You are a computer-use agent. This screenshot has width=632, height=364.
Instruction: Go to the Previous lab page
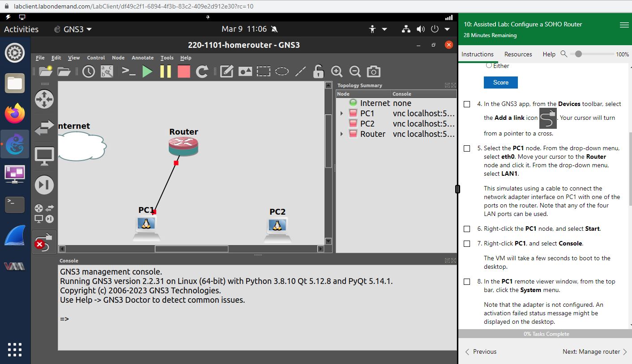[481, 352]
